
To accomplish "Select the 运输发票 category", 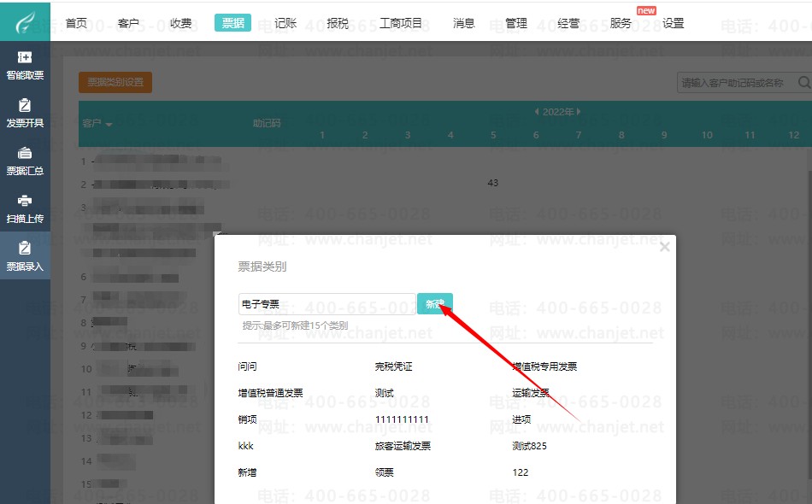I will (531, 393).
